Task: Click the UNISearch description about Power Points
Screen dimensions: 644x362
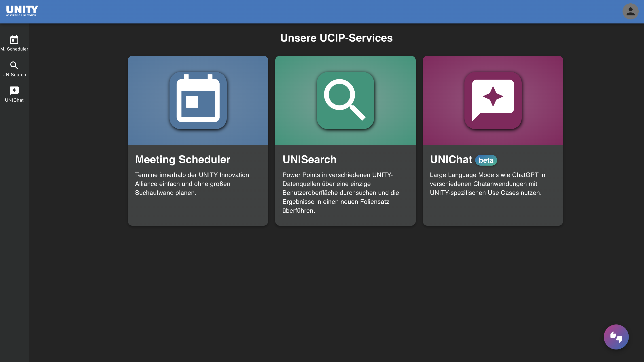Action: (341, 193)
